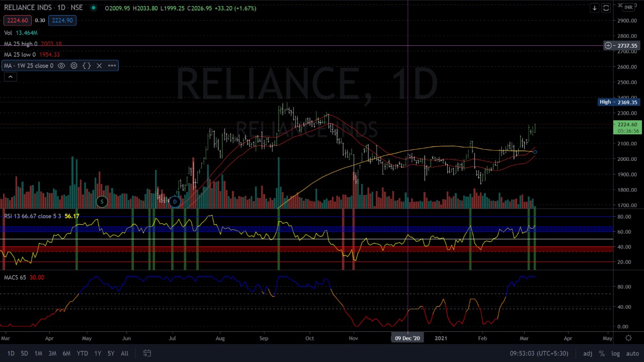The image size is (644, 362).
Task: Select the Vol indicator legend
Action: 21,33
